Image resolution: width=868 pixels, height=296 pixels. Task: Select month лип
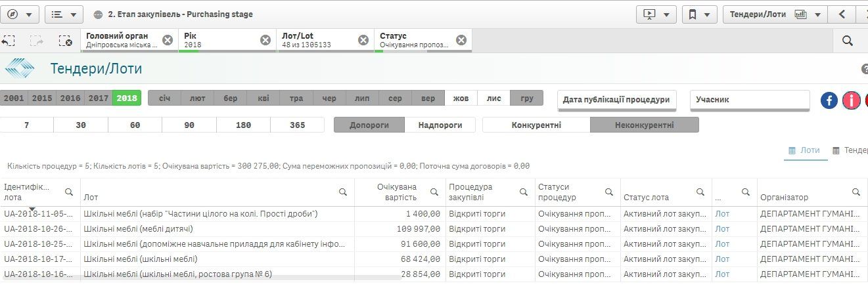[362, 98]
